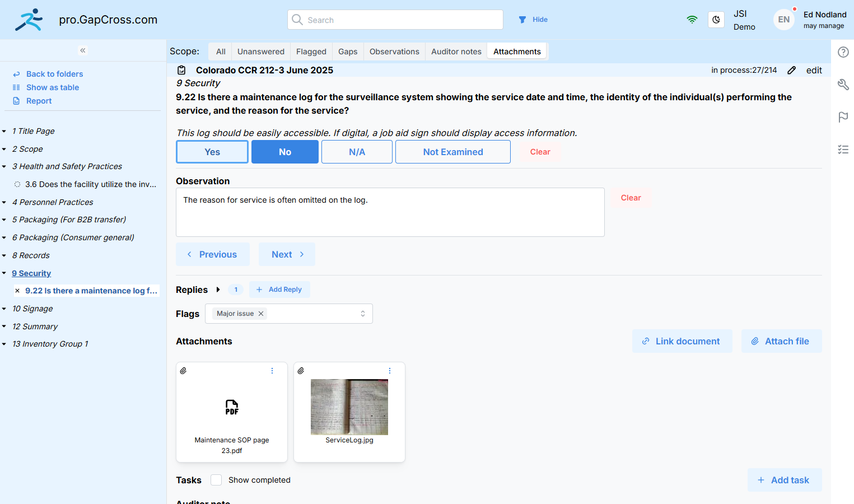The height and width of the screenshot is (504, 854).
Task: Click the green Wi-Fi status icon
Action: 692,19
